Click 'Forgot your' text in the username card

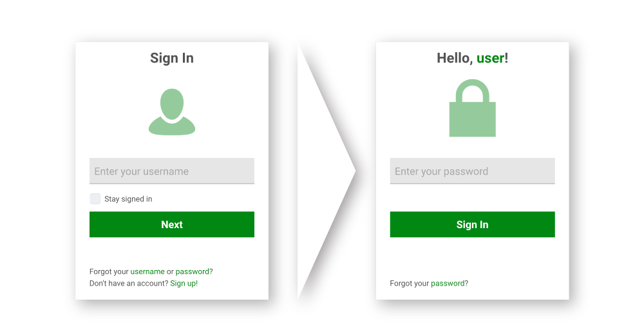coord(109,271)
